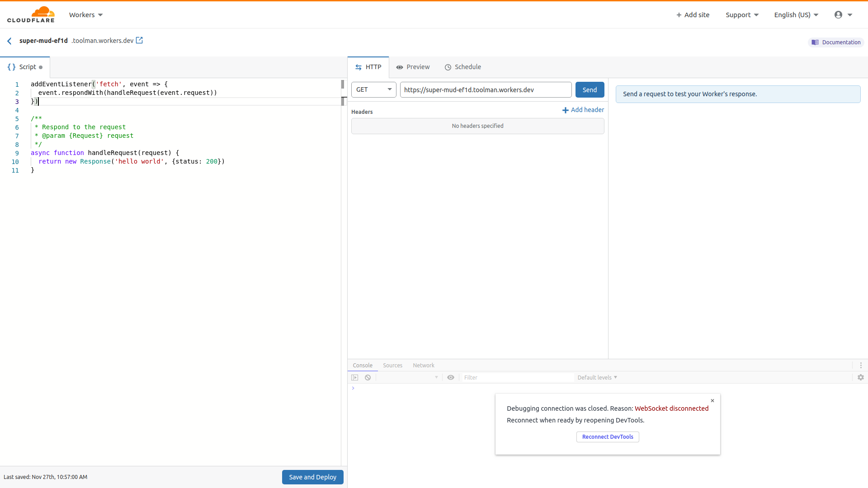
Task: Click Reconnect DevTools button
Action: point(607,437)
